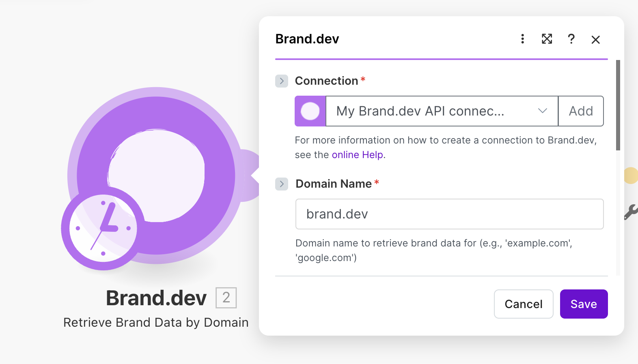
Task: Click the dialog's vertical scrollbar
Action: point(618,105)
